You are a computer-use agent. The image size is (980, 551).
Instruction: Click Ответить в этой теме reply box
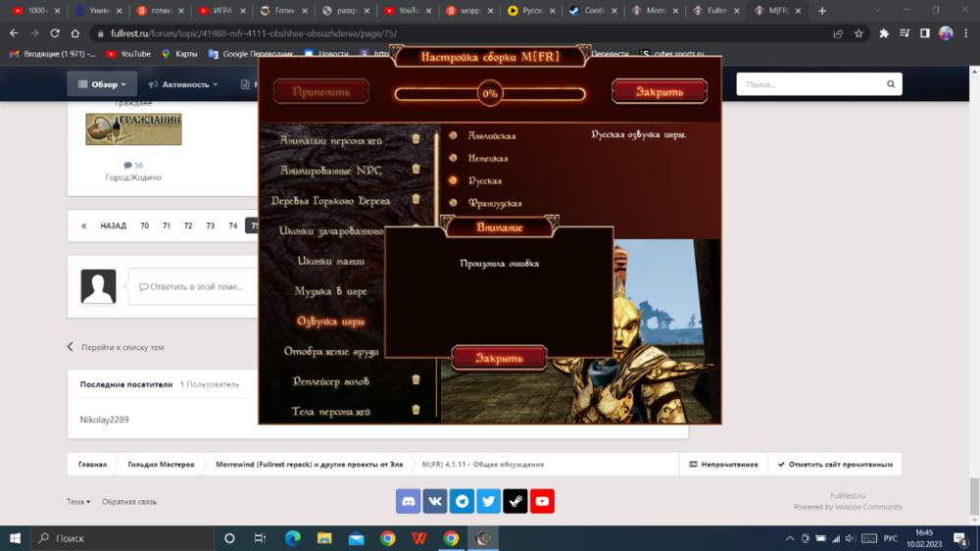[192, 286]
